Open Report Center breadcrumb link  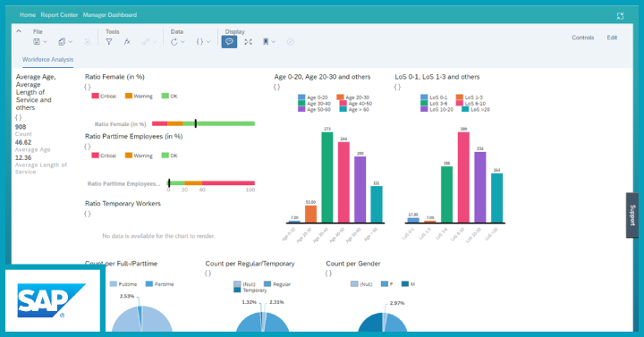[59, 15]
